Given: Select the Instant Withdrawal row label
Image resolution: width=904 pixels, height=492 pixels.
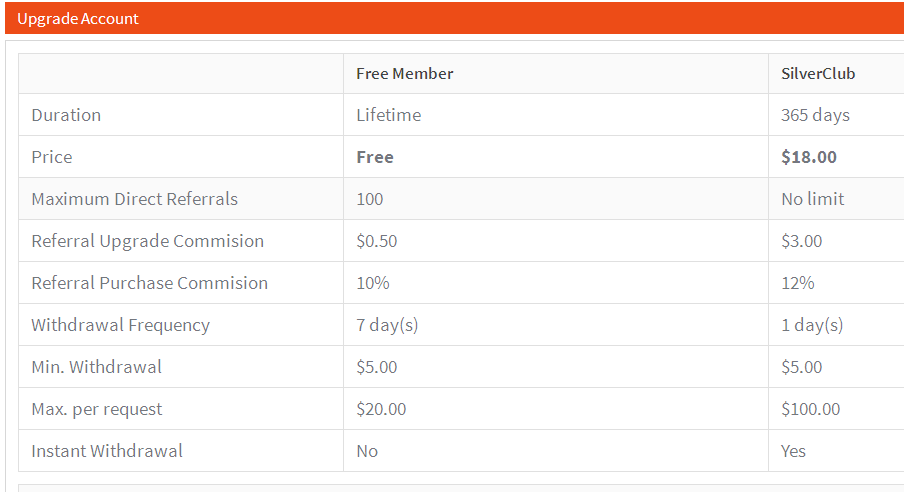Looking at the screenshot, I should click(107, 451).
